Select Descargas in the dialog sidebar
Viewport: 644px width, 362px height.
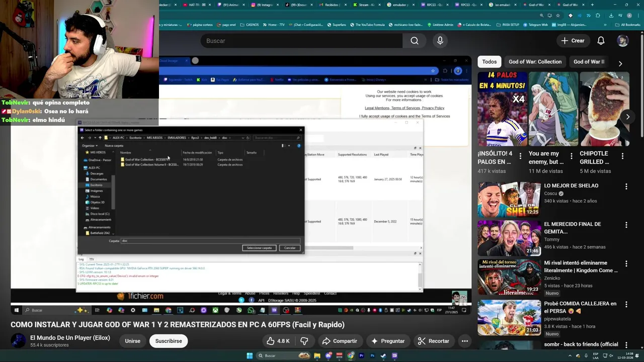pos(97,173)
